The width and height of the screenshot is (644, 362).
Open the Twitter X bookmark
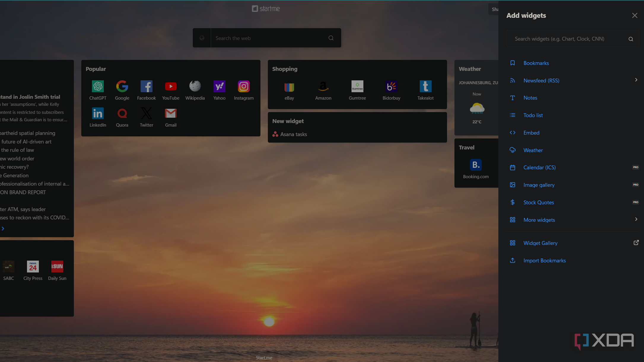(147, 113)
